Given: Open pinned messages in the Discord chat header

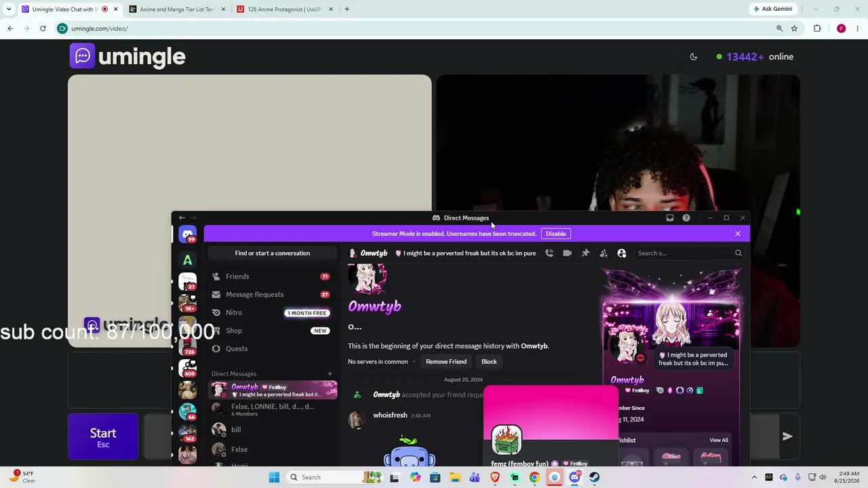Looking at the screenshot, I should pos(585,253).
